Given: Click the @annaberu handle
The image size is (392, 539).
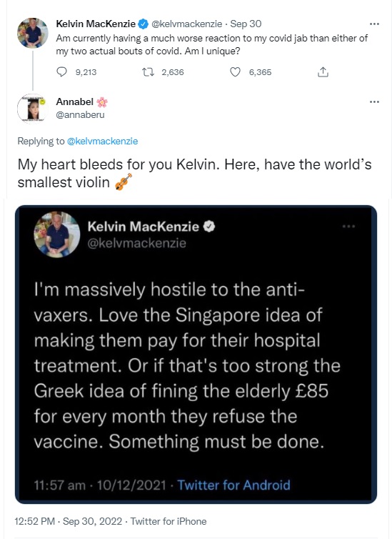Looking at the screenshot, I should (80, 115).
